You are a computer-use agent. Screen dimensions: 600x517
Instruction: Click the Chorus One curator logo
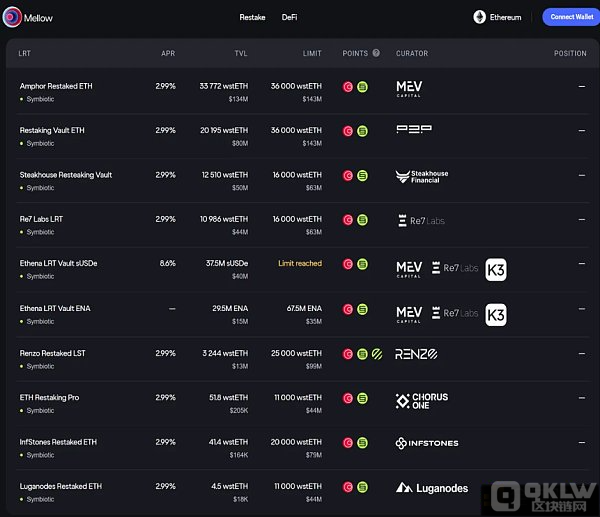tap(422, 401)
